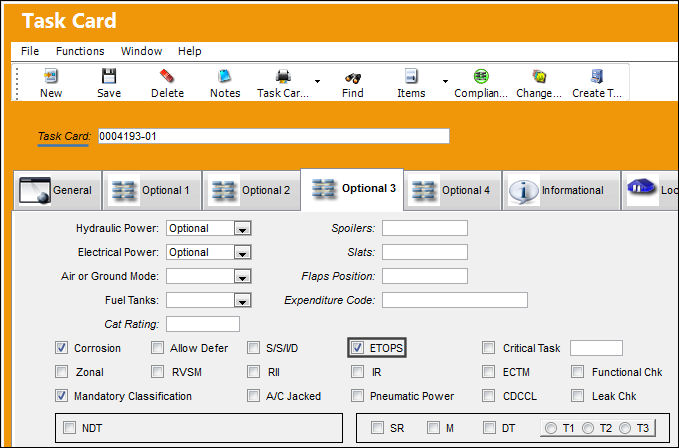Select the Optional 3 tab
Viewport: 679px width, 448px height.
(x=352, y=189)
